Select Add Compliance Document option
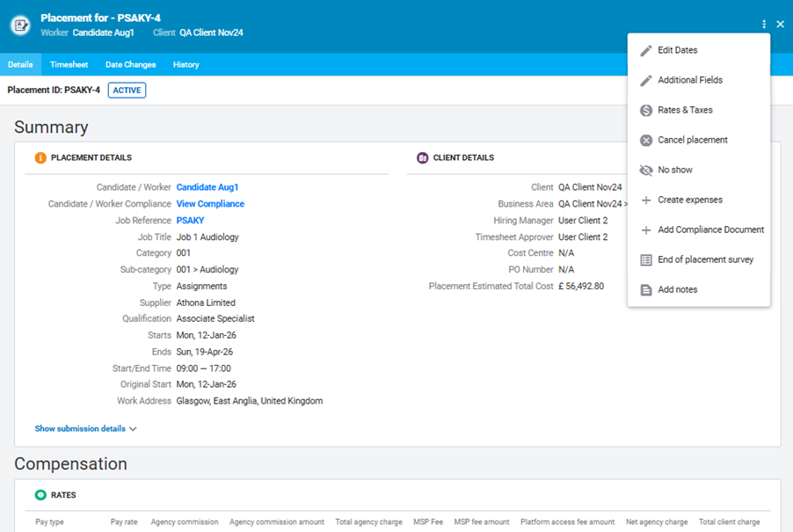The width and height of the screenshot is (793, 532). [698, 230]
